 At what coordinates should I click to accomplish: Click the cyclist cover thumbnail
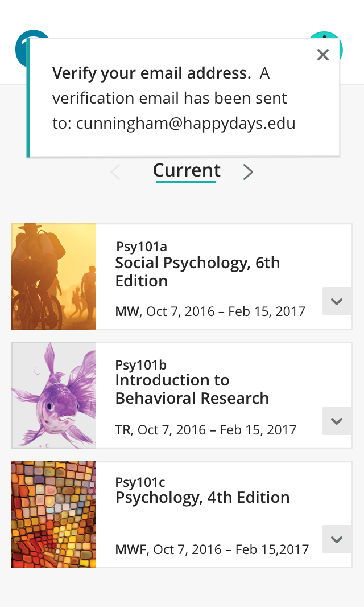53,277
